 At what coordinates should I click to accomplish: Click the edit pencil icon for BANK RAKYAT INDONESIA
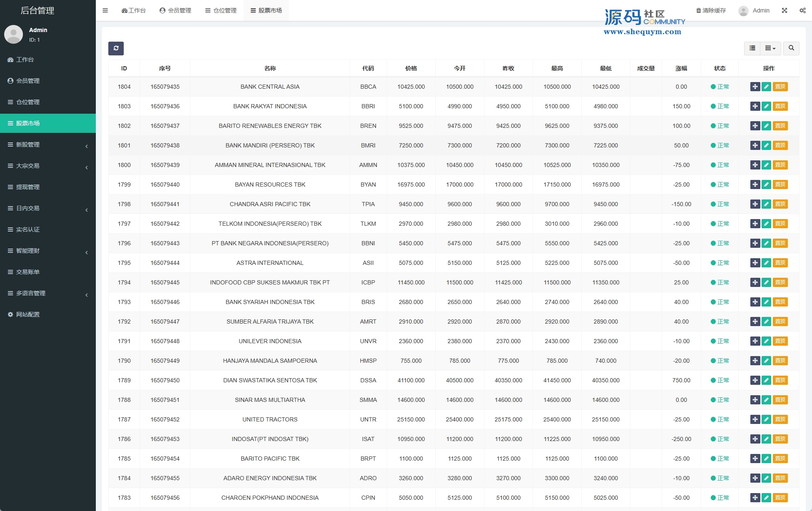[x=766, y=106]
